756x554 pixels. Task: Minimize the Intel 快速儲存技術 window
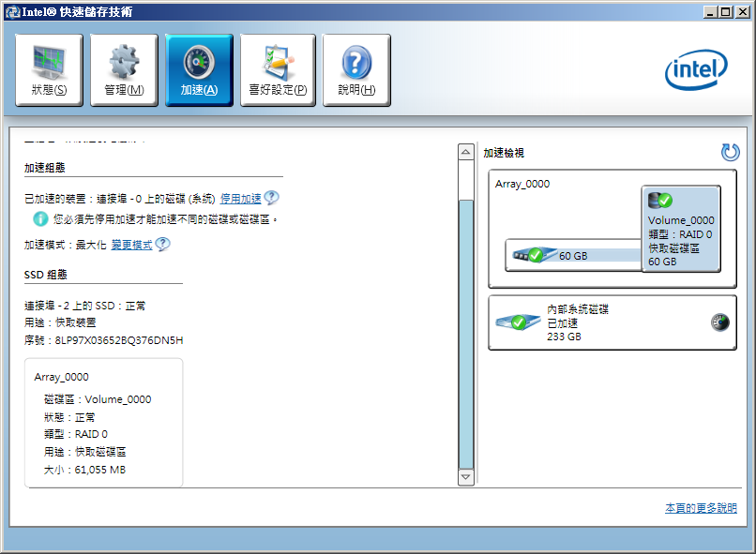[710, 11]
